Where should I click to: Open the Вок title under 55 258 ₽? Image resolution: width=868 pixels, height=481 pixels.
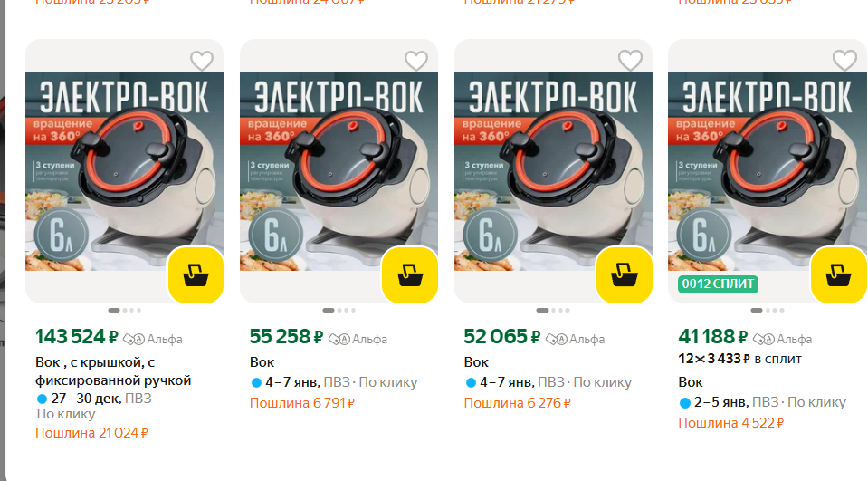click(x=262, y=362)
